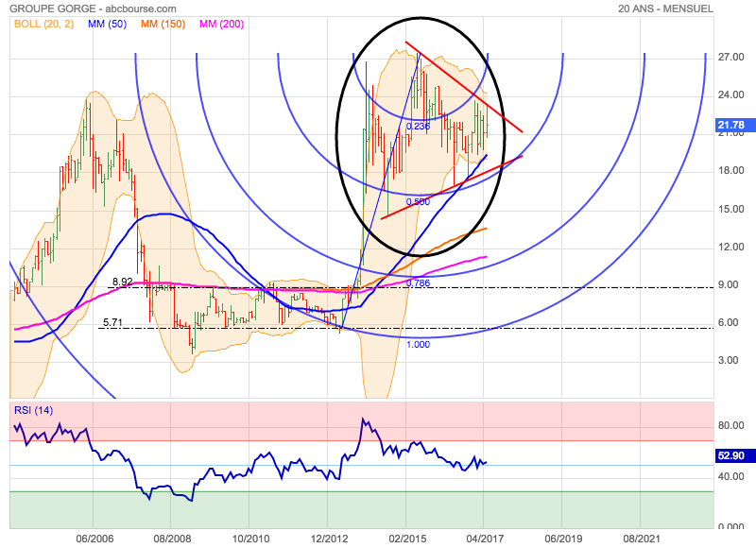Click the 20 ANS - MENSUEL period label
Screen dimensions: 756x548
click(666, 9)
